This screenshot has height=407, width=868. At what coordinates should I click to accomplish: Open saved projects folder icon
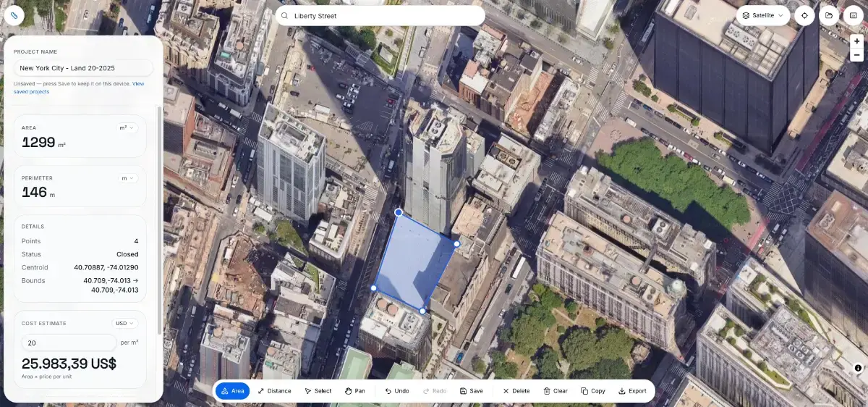coord(829,15)
